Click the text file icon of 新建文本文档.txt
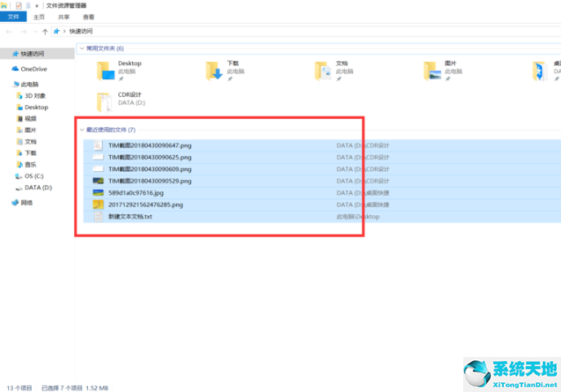Viewport: 561px width, 392px height. [99, 217]
